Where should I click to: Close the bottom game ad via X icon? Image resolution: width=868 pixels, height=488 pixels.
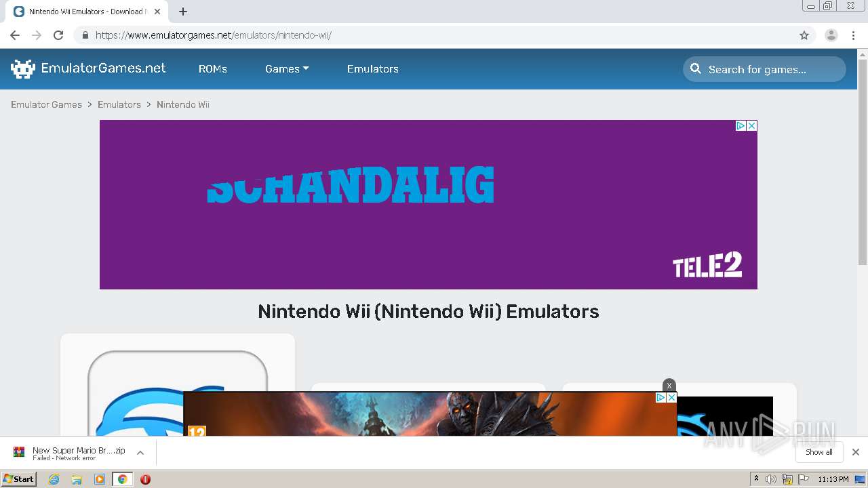(x=671, y=398)
